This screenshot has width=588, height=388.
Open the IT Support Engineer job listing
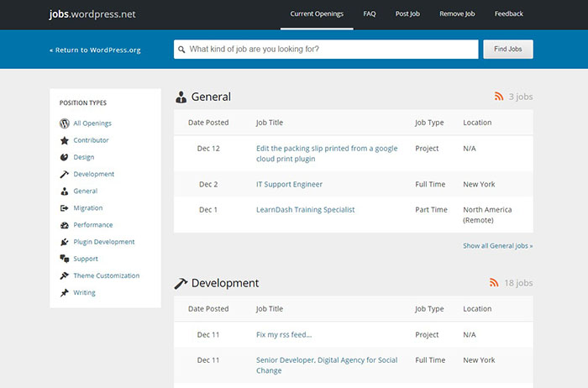tap(289, 184)
